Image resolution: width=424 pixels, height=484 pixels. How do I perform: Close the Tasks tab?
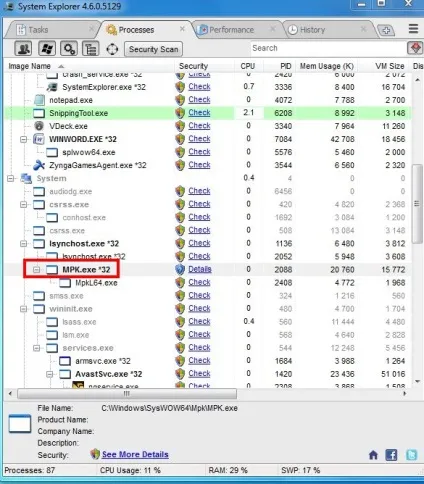(91, 29)
